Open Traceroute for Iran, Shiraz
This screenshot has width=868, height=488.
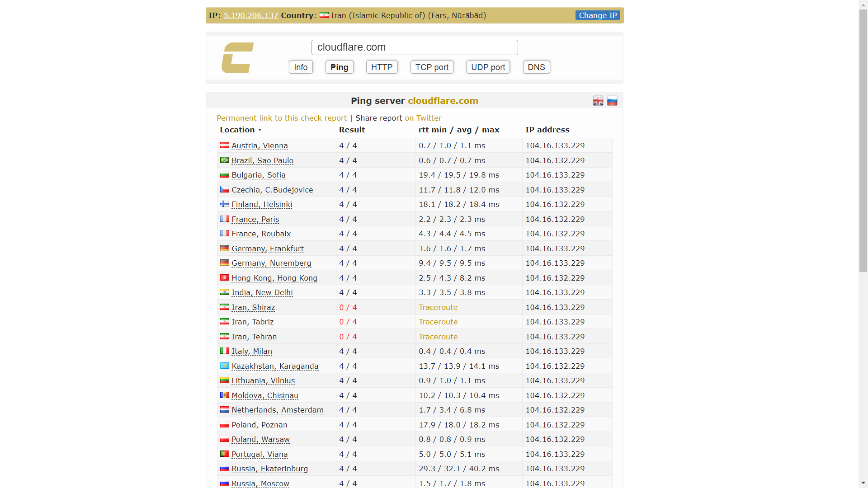[438, 307]
